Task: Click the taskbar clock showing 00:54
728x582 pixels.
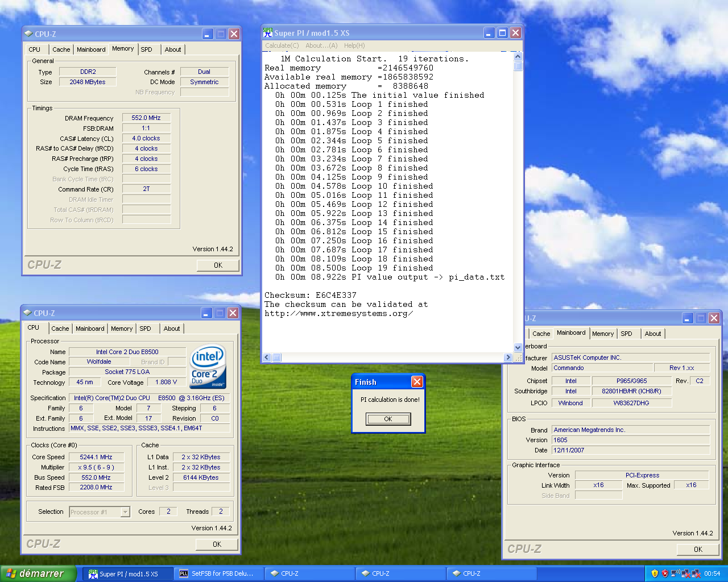Action: coord(712,574)
